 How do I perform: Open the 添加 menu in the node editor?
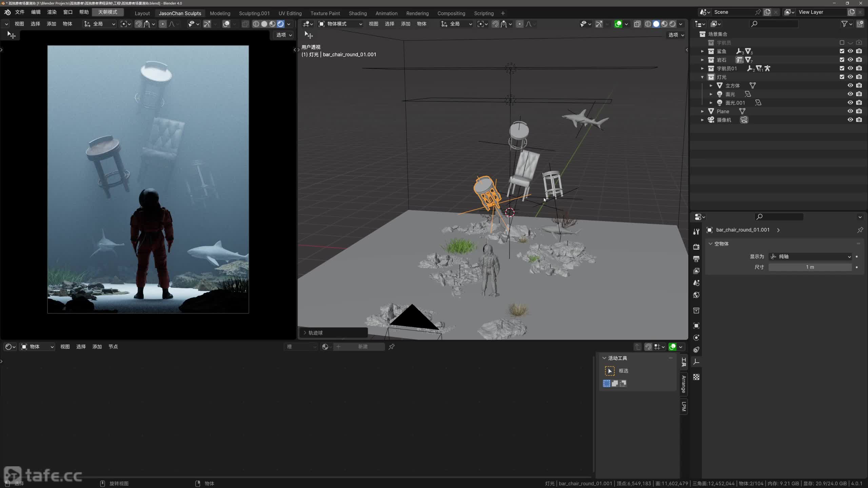[97, 347]
